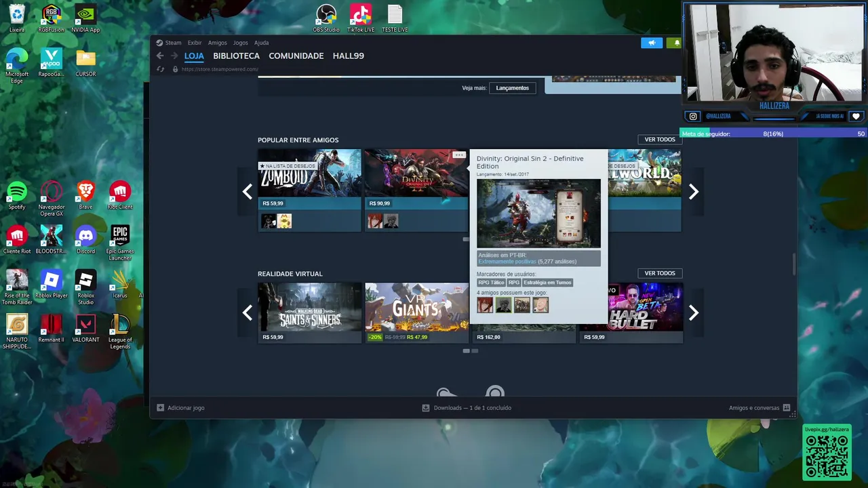
Task: Launch Roblox Player shortcut
Action: coord(51,284)
